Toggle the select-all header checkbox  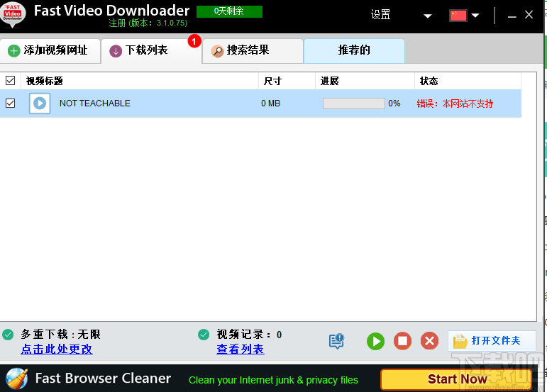coord(11,81)
